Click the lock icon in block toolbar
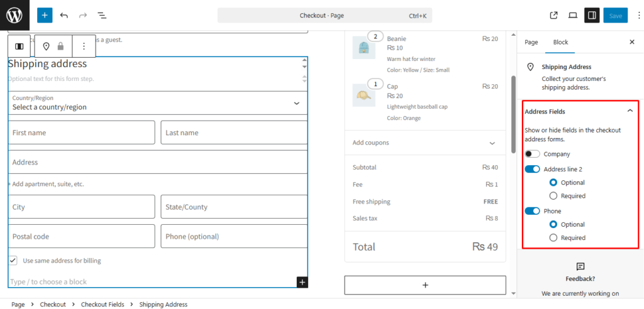 pos(60,46)
